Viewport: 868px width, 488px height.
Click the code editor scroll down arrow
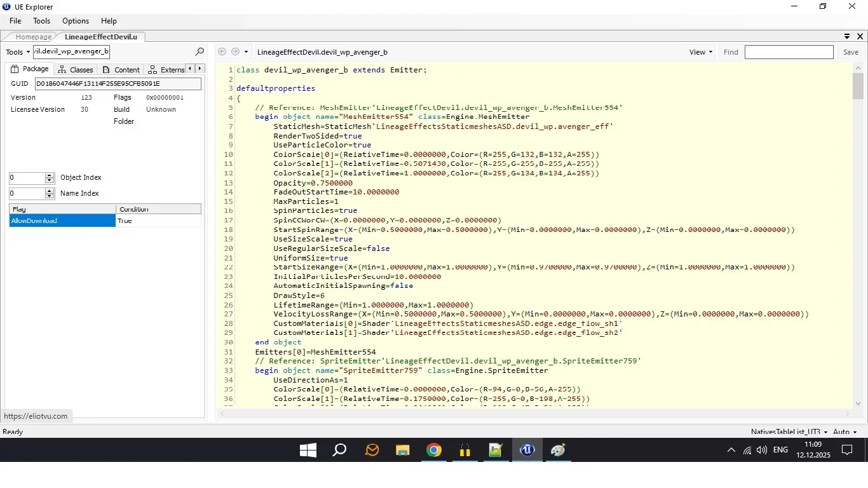(858, 403)
